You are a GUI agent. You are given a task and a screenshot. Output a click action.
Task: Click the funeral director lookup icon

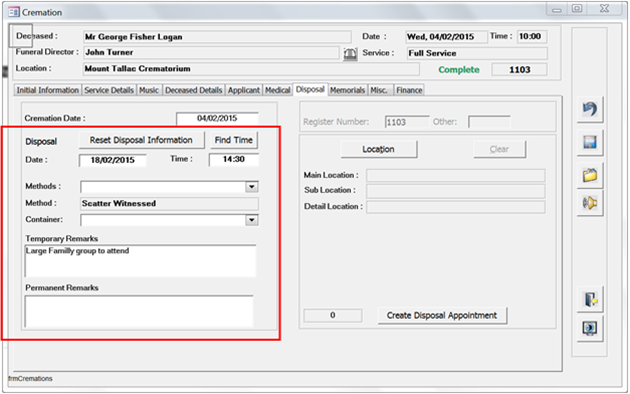pos(350,53)
